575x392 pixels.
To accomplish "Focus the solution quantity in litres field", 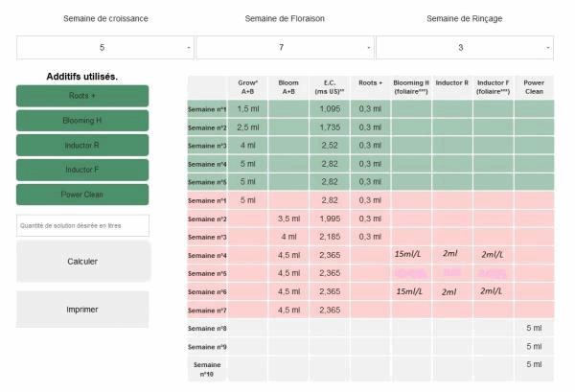I will click(x=82, y=225).
